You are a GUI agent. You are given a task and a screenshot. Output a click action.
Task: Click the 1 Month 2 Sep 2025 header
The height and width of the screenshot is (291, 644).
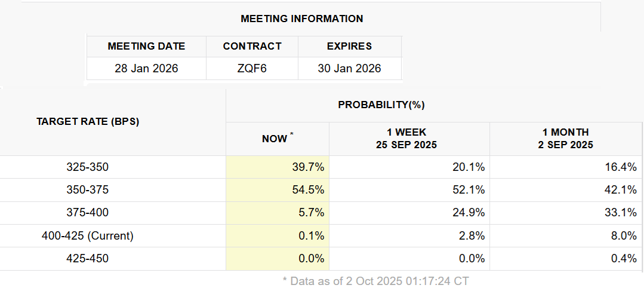[x=565, y=139]
